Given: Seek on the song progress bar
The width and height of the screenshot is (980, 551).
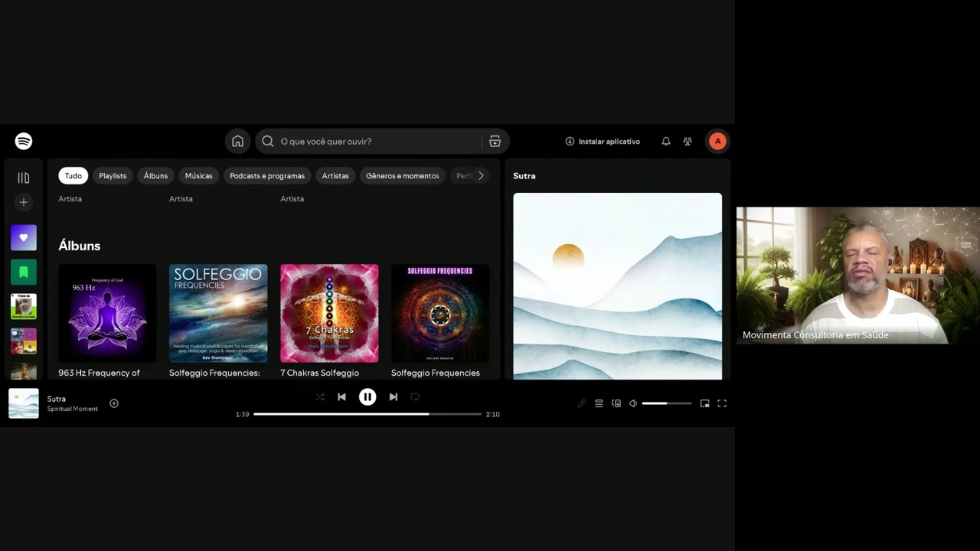Looking at the screenshot, I should point(367,414).
